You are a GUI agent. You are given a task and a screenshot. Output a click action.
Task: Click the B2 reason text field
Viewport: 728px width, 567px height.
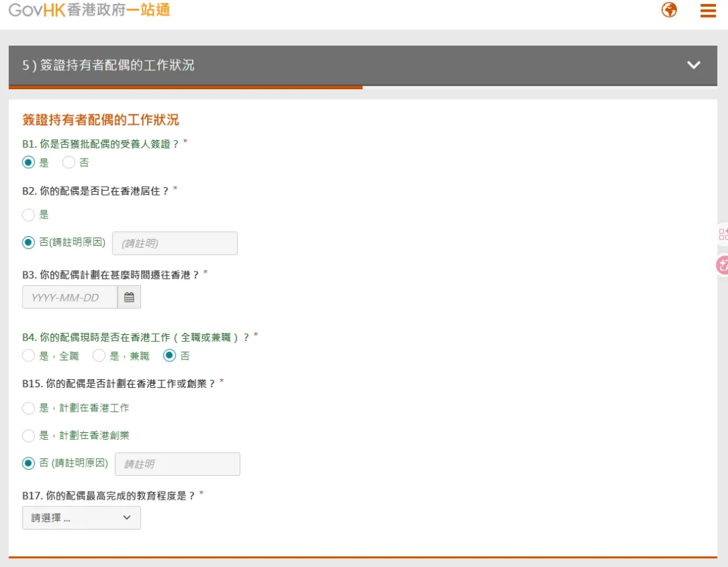click(174, 243)
